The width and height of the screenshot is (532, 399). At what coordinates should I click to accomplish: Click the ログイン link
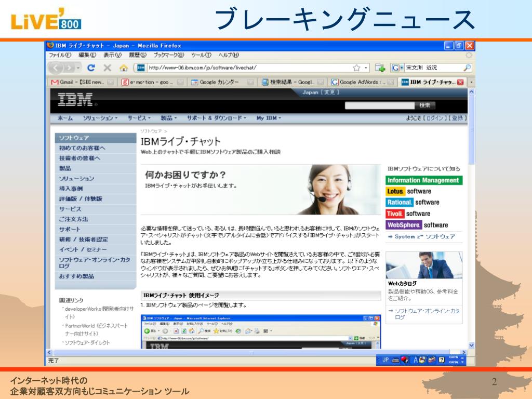435,118
